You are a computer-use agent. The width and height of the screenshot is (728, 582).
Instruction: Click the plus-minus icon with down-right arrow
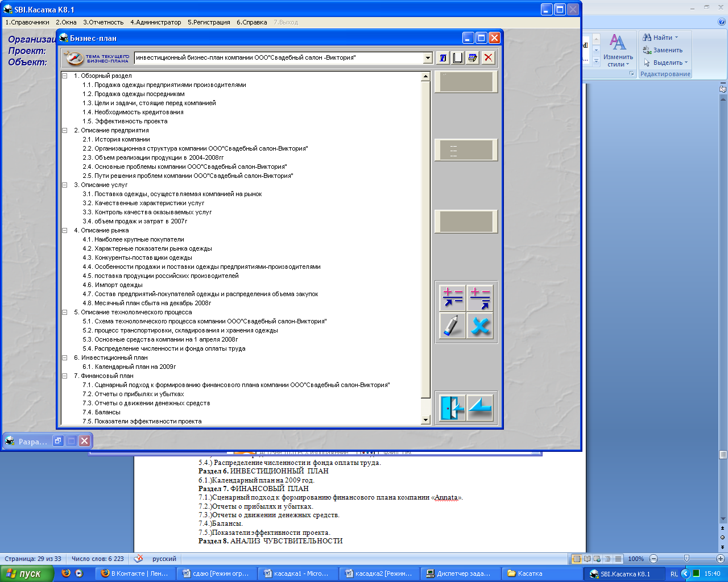[480, 297]
